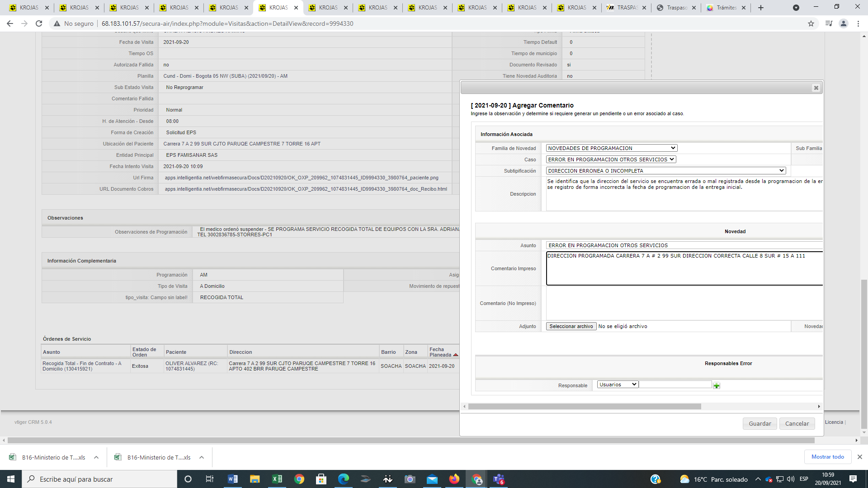Open the help icon in the system tray
The width and height of the screenshot is (868, 488).
click(656, 479)
